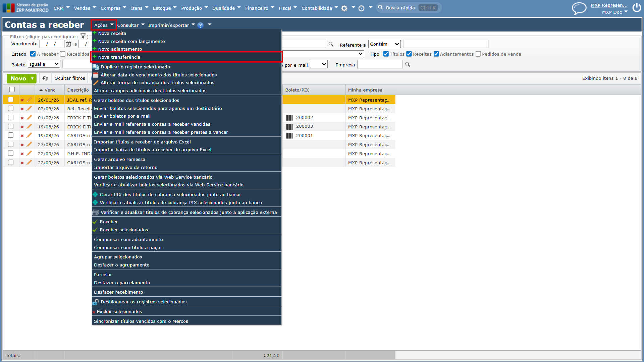Click delete red X on 01/07/26 row
644x362 pixels.
(x=22, y=118)
